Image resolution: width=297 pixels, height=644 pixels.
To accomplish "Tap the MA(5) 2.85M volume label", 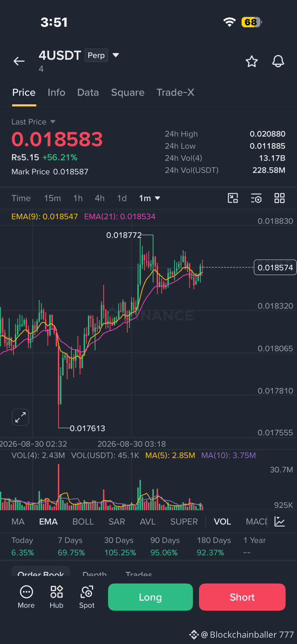I will [170, 455].
